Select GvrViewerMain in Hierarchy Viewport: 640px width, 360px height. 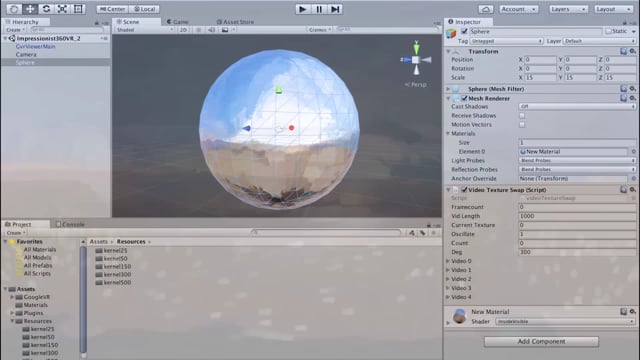(x=35, y=46)
